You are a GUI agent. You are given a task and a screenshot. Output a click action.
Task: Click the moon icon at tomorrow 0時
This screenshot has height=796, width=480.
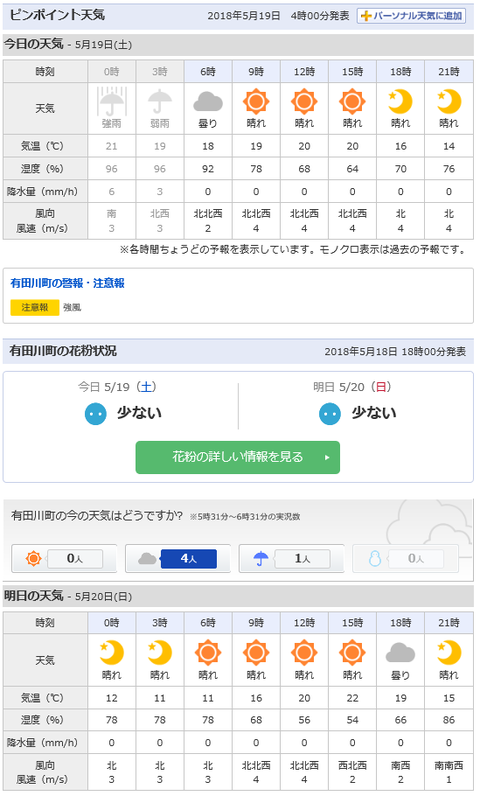pos(112,653)
